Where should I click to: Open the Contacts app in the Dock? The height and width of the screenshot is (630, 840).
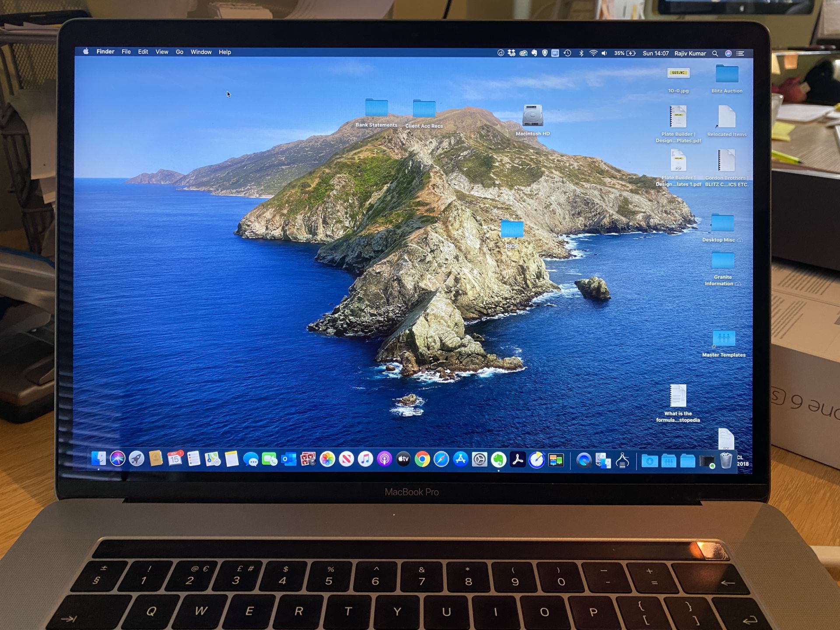155,458
